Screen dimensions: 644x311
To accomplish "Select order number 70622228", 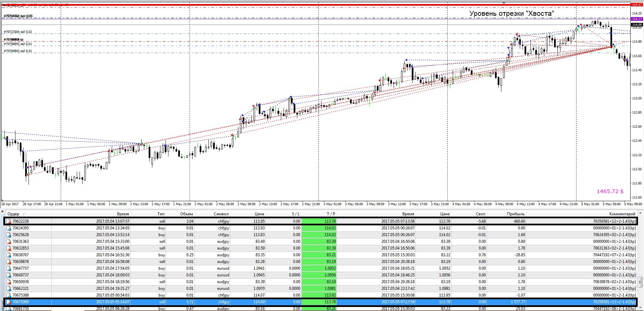I will point(20,221).
